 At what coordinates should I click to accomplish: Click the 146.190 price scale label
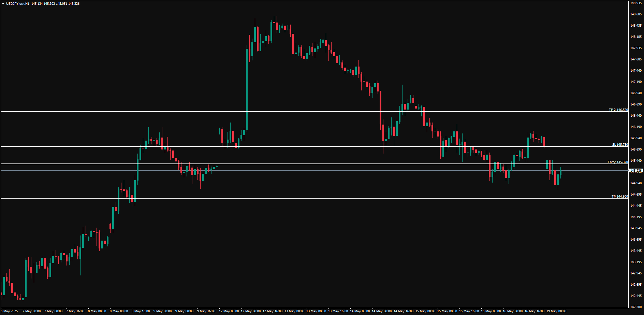(x=636, y=127)
